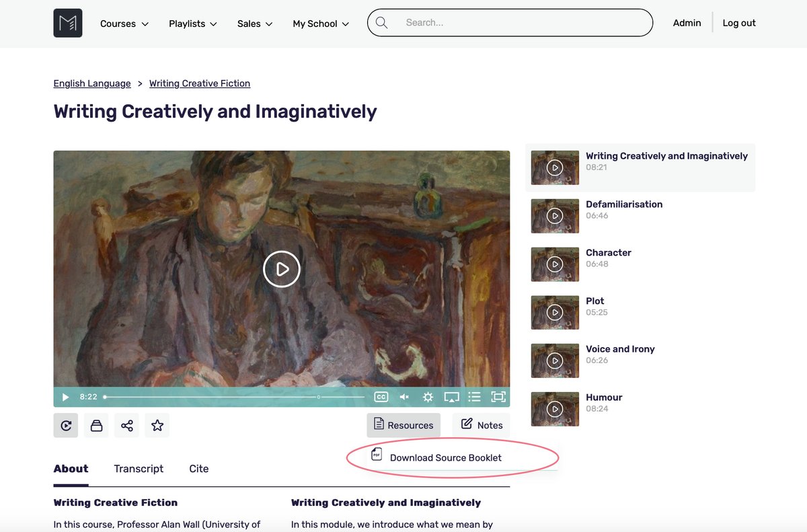Enter fullscreen mode on the player
Viewport: 807px width, 532px height.
coord(498,397)
